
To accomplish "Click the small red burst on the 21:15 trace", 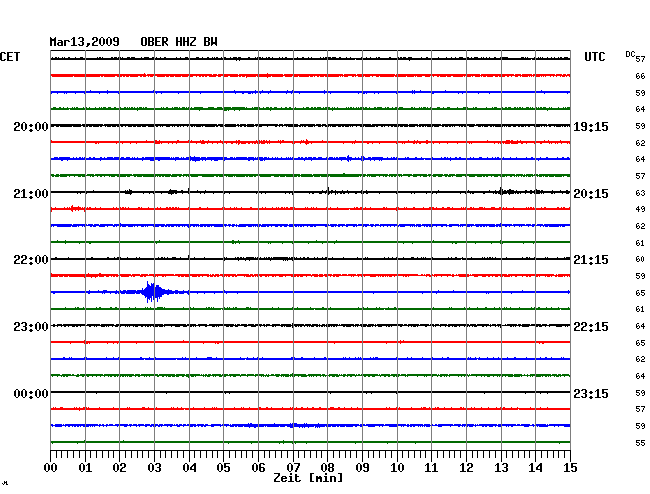I will click(76, 208).
